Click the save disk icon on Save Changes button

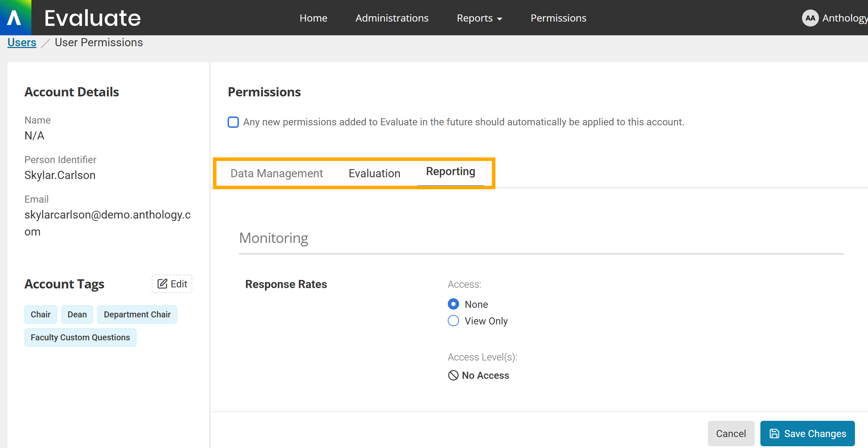(x=774, y=433)
